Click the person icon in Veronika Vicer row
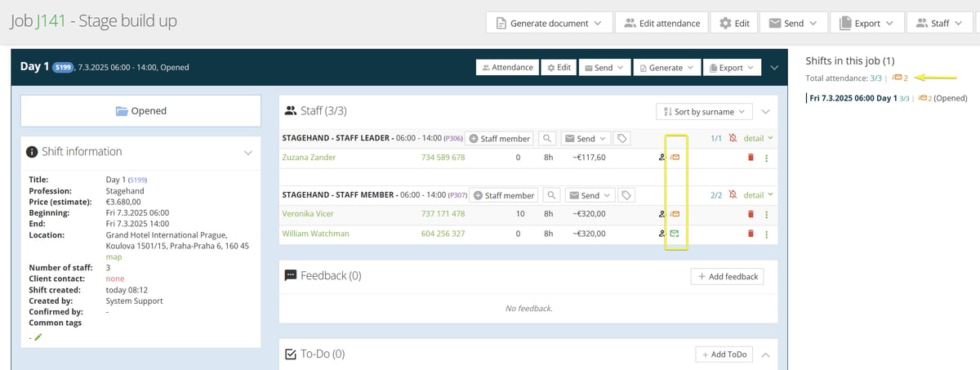980x370 pixels. [662, 213]
